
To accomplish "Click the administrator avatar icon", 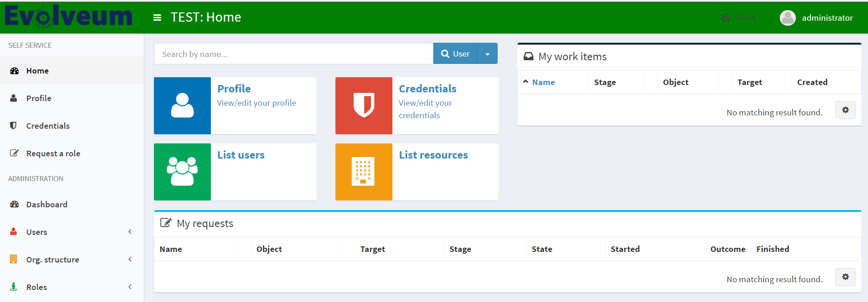I will click(x=788, y=18).
